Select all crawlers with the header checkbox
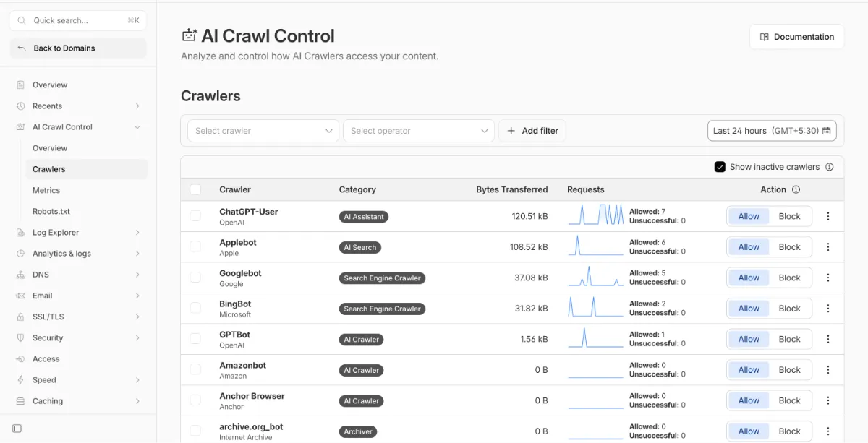 195,189
